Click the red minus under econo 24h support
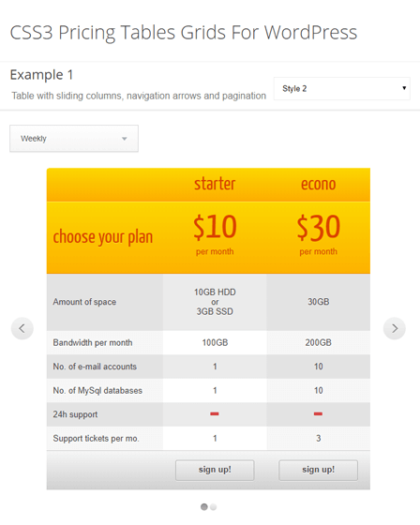Viewport: 420px width, 525px height. (x=318, y=414)
